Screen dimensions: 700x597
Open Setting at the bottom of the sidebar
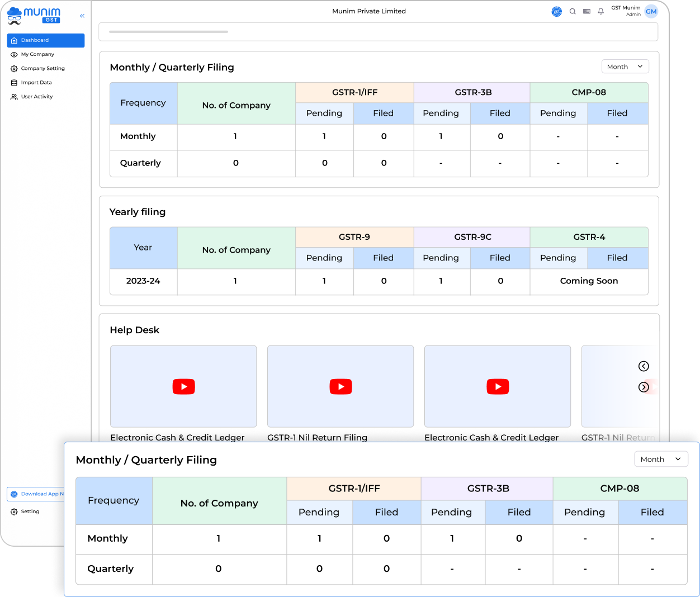coord(25,511)
